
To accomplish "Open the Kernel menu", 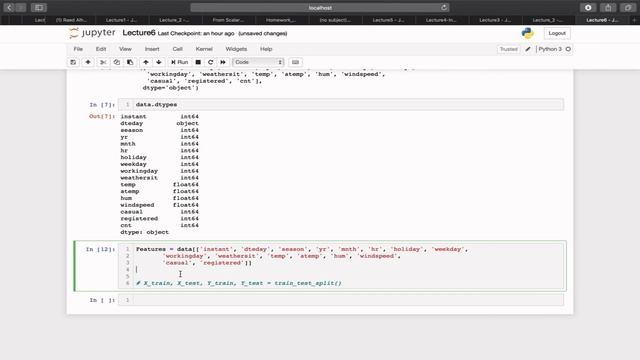I will 204,49.
